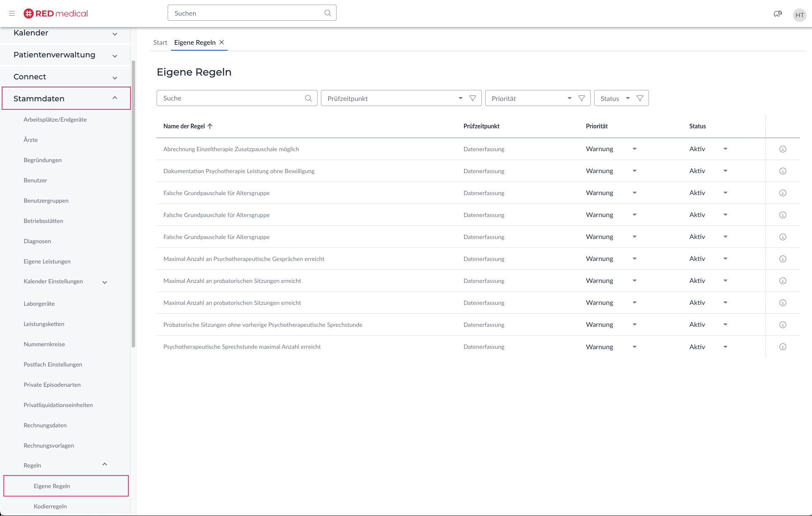Click the Priorität filter funnel icon
This screenshot has width=812, height=516.
point(581,98)
